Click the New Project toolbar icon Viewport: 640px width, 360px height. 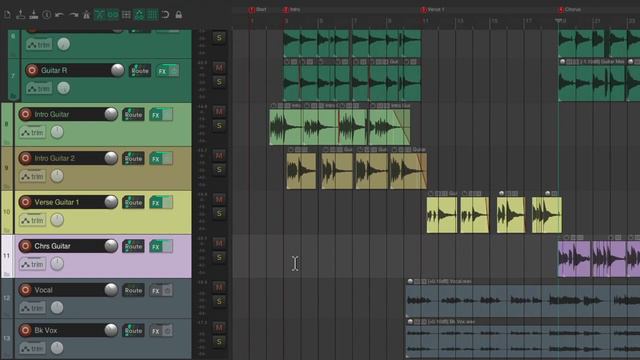[7, 15]
